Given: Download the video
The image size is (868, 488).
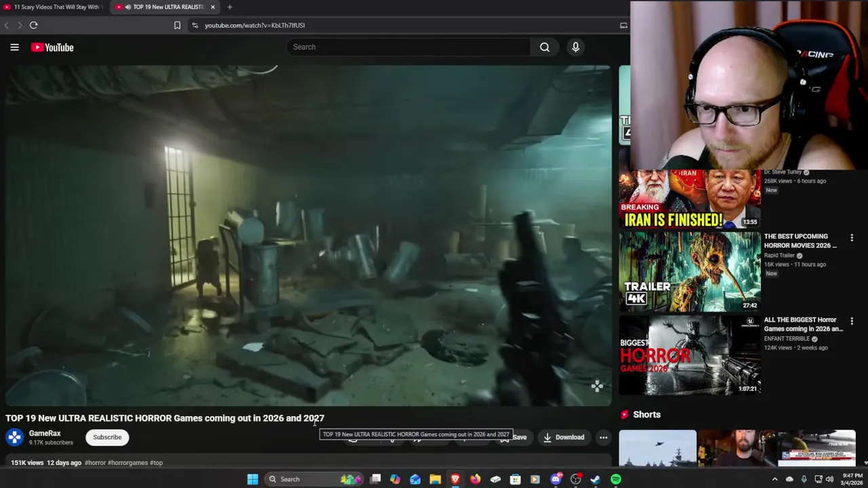Looking at the screenshot, I should pos(564,437).
